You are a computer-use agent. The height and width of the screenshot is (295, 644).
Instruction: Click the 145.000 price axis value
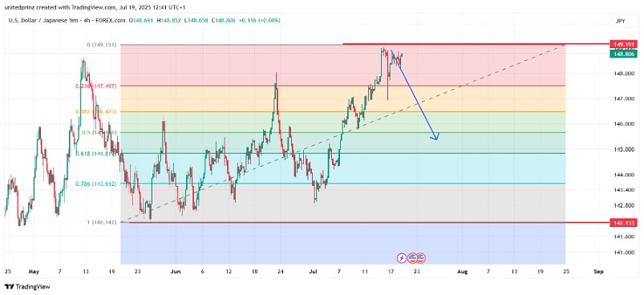[x=623, y=150]
